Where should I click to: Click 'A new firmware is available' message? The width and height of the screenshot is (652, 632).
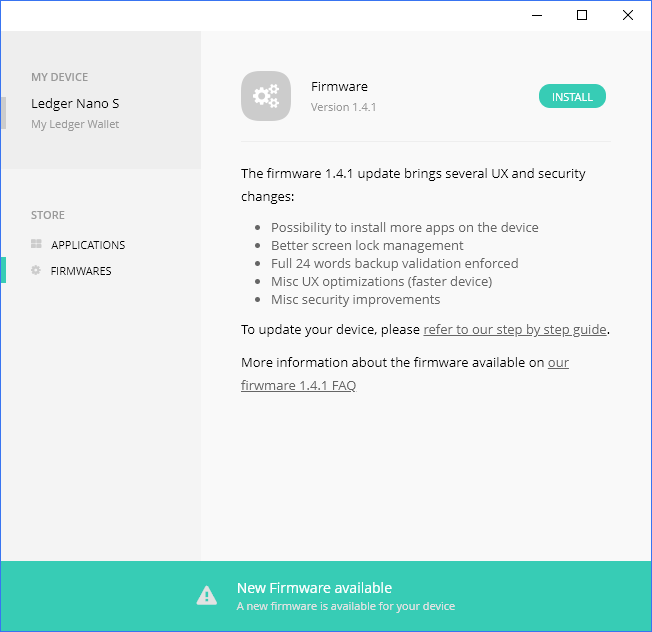click(x=346, y=606)
